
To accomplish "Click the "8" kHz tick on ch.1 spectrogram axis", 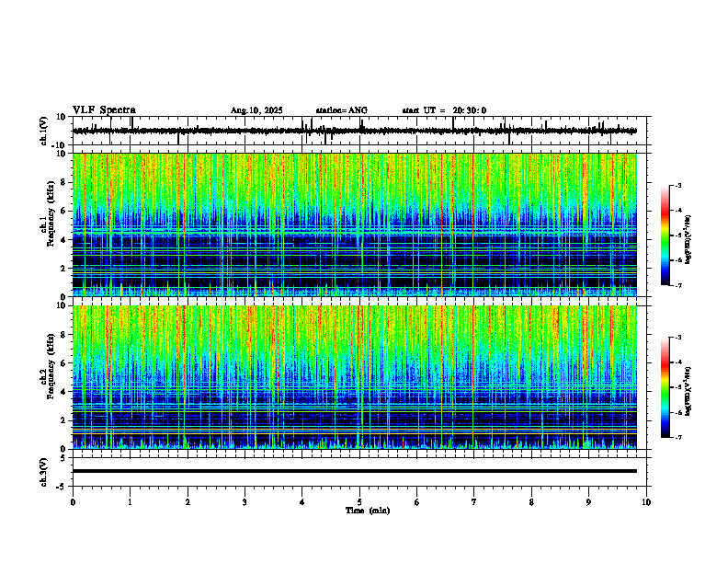I will (x=64, y=182).
